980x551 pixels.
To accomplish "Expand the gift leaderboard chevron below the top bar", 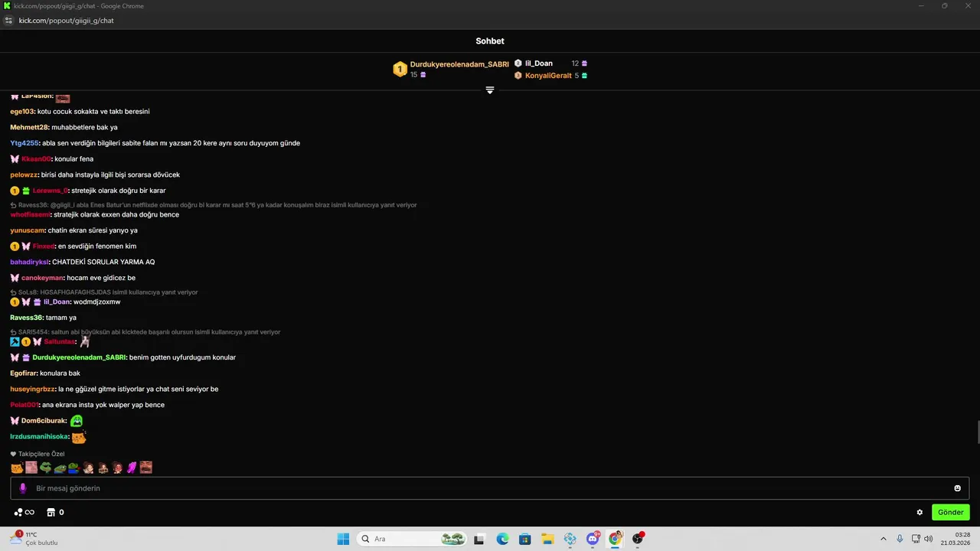I will [490, 90].
